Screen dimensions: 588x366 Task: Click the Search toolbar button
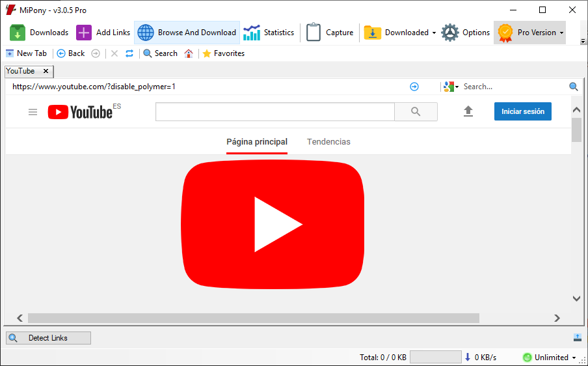(161, 53)
